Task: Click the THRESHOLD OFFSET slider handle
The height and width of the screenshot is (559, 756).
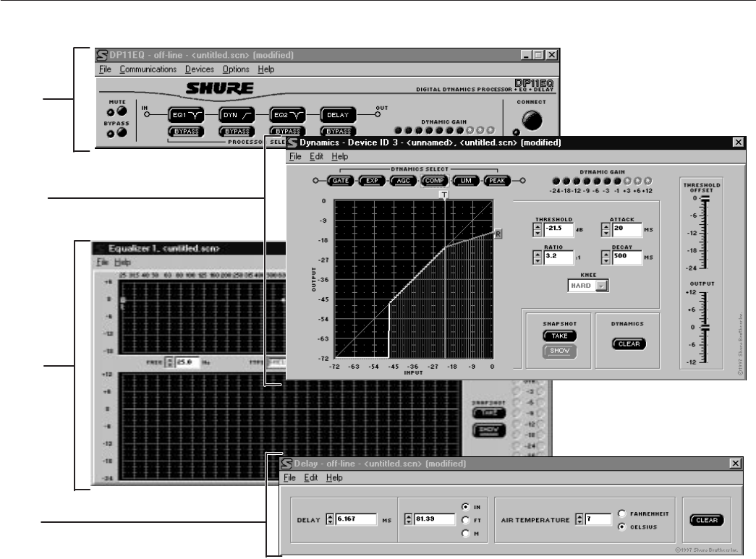Action: 705,199
